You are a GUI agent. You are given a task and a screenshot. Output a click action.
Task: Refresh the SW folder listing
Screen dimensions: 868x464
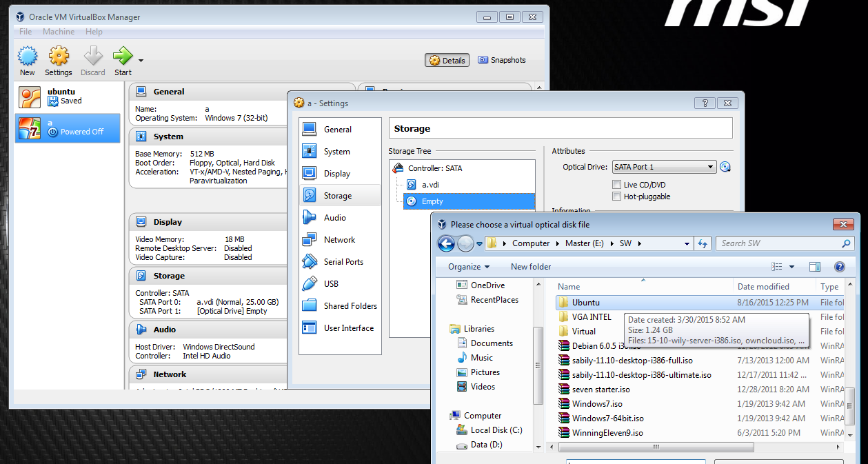[703, 243]
